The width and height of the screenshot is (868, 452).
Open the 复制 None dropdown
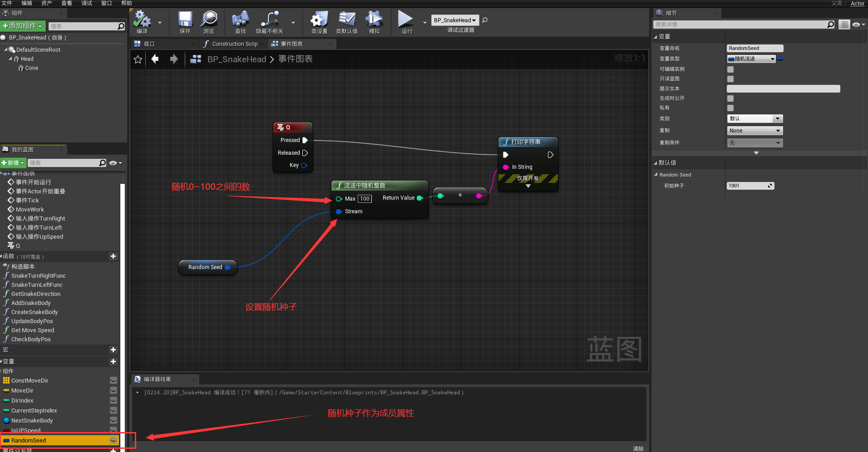click(755, 131)
